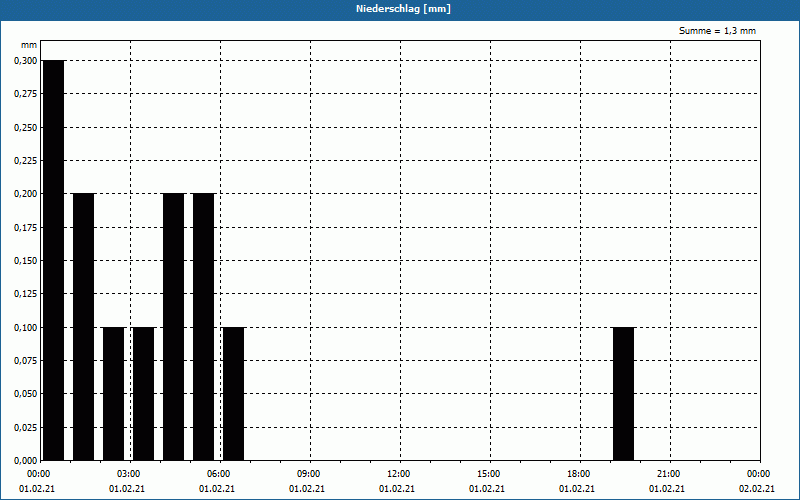Select the y-axis value "0,125"

(x=26, y=294)
